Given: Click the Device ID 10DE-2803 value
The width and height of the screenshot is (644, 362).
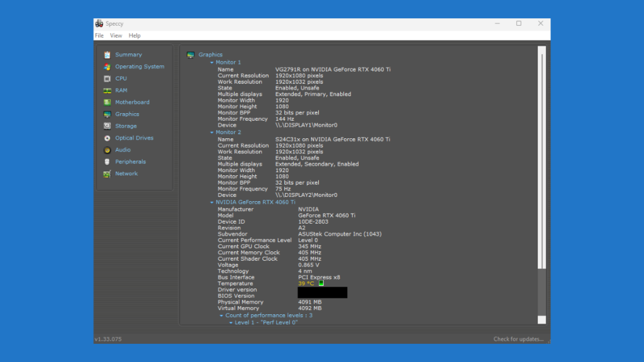Looking at the screenshot, I should coord(313,222).
